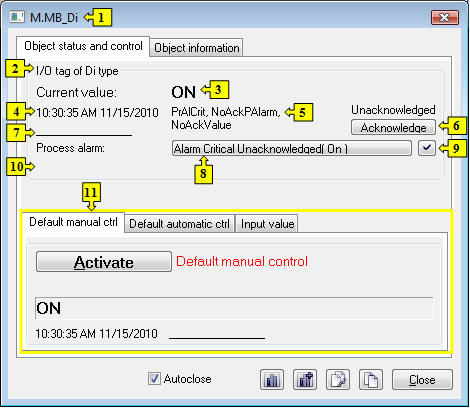Viewport: 470px width, 408px height.
Task: Click timestamp below the ON value field
Action: pyautogui.click(x=96, y=334)
